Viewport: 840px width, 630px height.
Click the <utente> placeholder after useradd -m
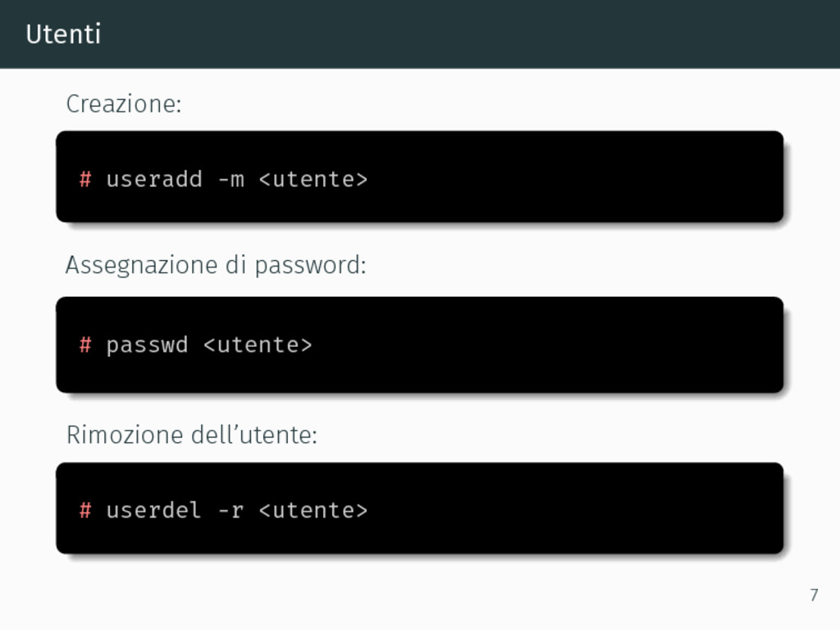coord(313,179)
